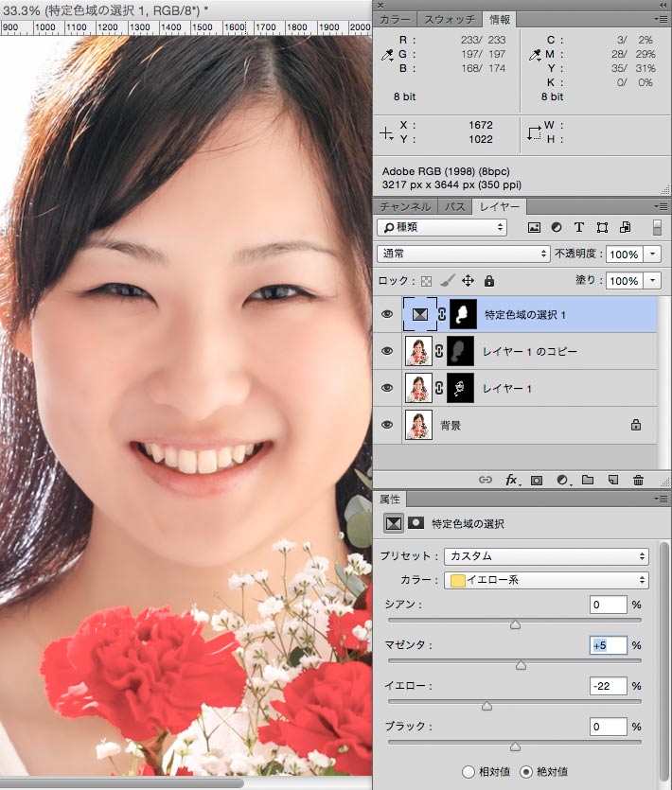Click the delete layer trash icon

[638, 481]
